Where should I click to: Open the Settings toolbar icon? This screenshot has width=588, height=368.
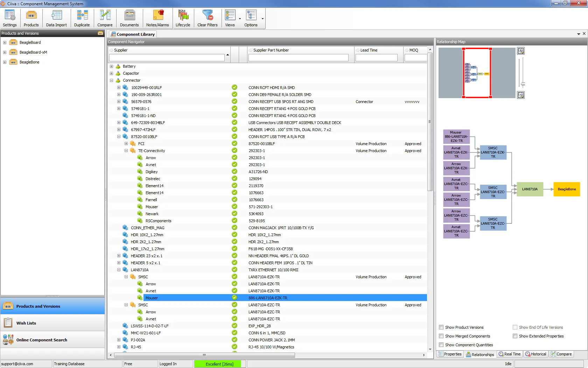10,18
